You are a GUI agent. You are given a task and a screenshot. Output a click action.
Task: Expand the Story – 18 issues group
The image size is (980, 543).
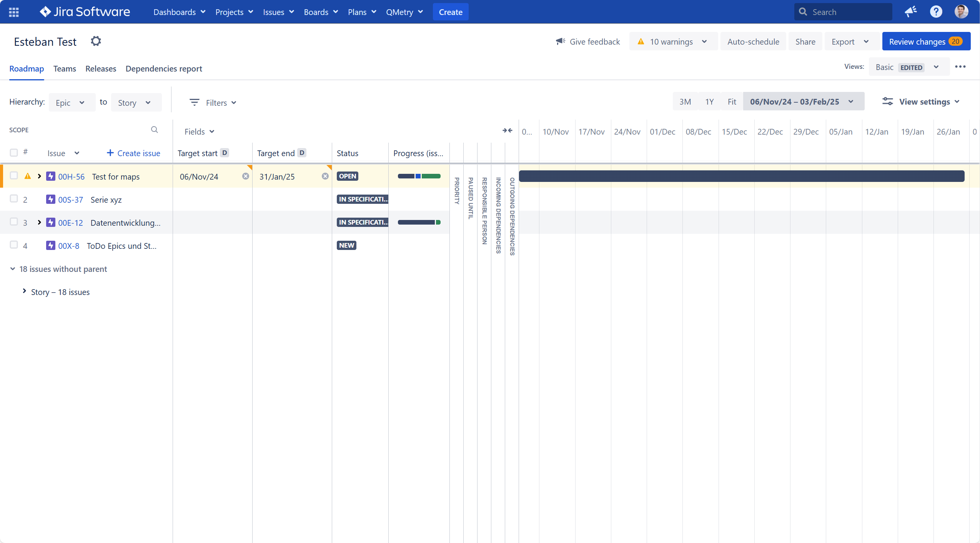pos(24,291)
